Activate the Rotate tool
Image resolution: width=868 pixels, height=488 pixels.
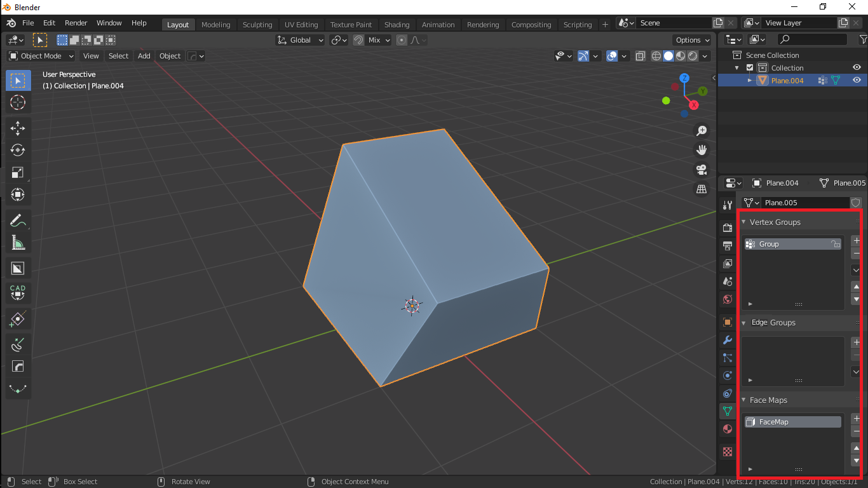pyautogui.click(x=18, y=151)
